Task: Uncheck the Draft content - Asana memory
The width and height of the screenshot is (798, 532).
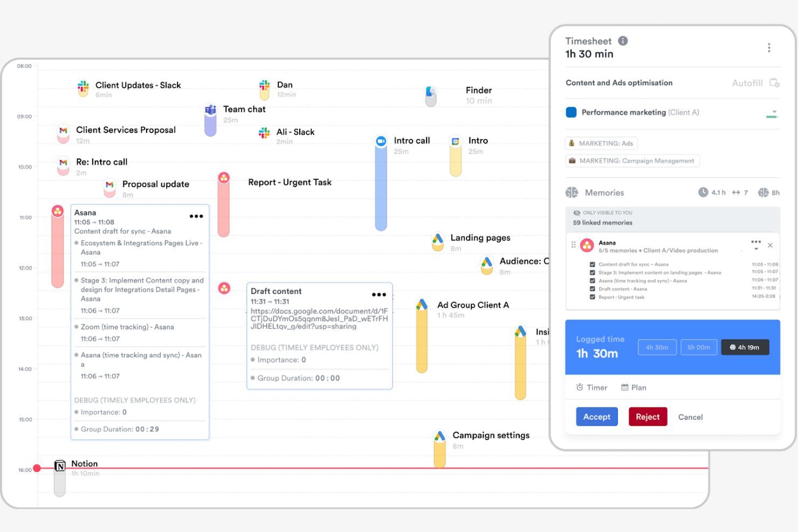Action: pos(592,289)
